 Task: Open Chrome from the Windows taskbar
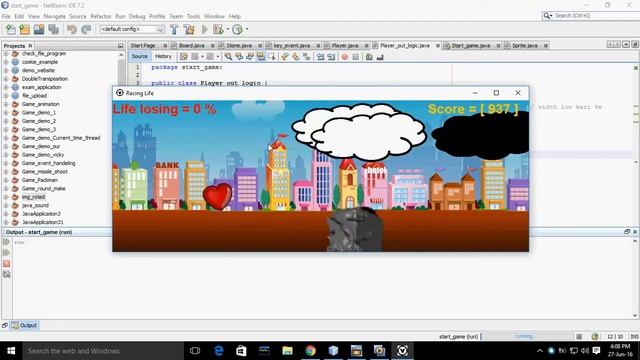point(311,351)
